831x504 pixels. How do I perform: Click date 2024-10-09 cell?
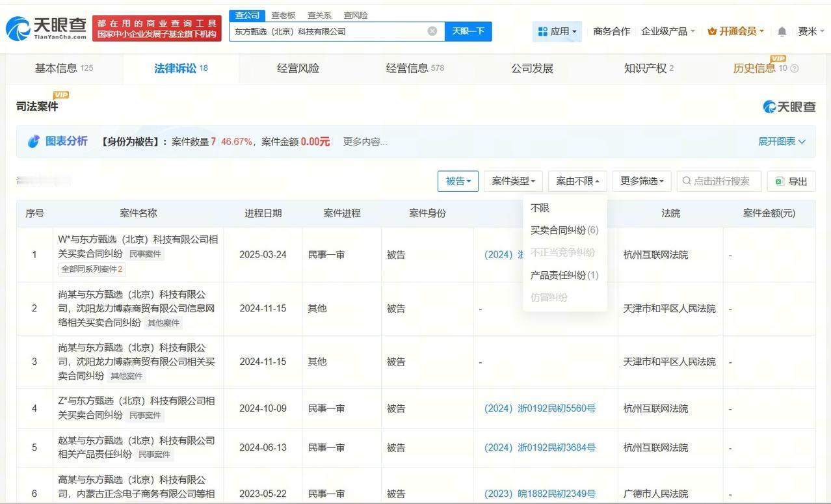click(x=263, y=408)
